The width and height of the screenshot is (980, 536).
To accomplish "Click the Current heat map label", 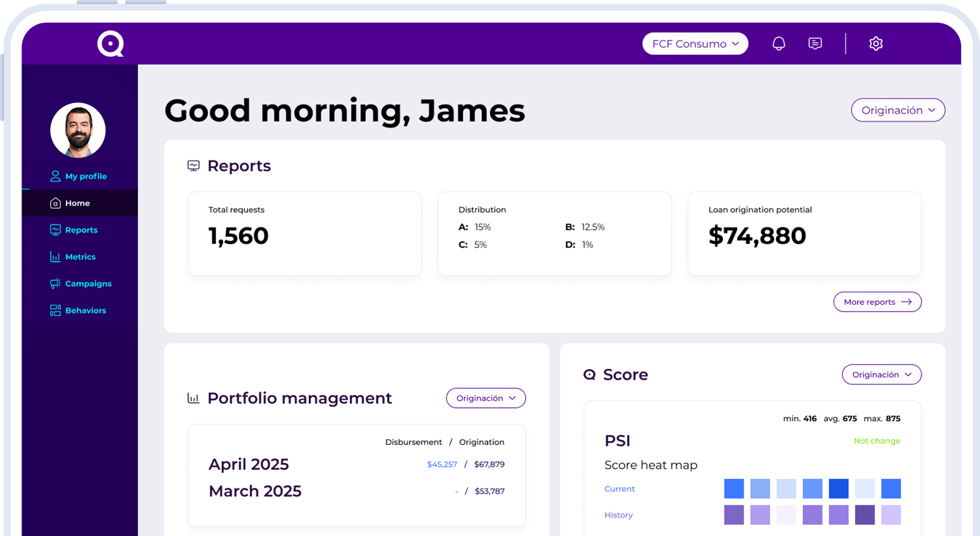I will pyautogui.click(x=619, y=489).
